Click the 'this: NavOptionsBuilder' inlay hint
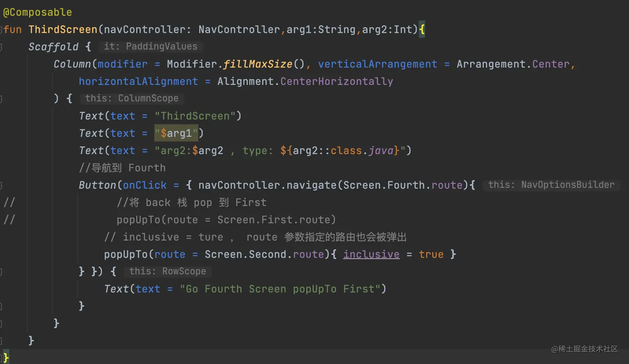This screenshot has width=629, height=364. 551,185
